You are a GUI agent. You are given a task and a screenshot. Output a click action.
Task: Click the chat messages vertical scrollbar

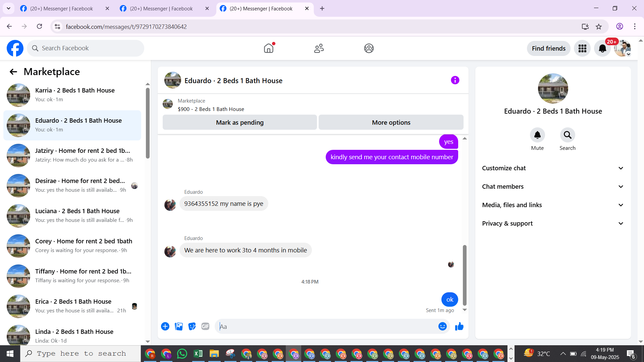pyautogui.click(x=465, y=275)
